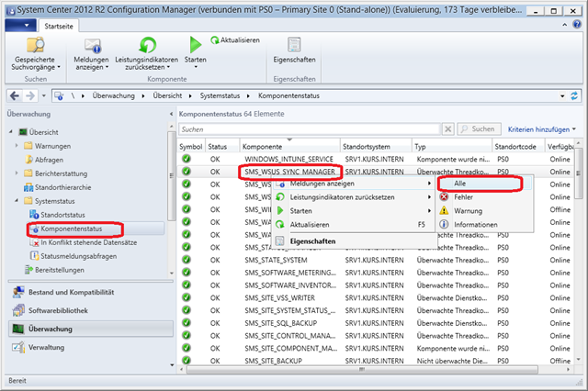Select the SMS_SITE_BACKUP row
This screenshot has height=391, width=588.
pyautogui.click(x=377, y=361)
